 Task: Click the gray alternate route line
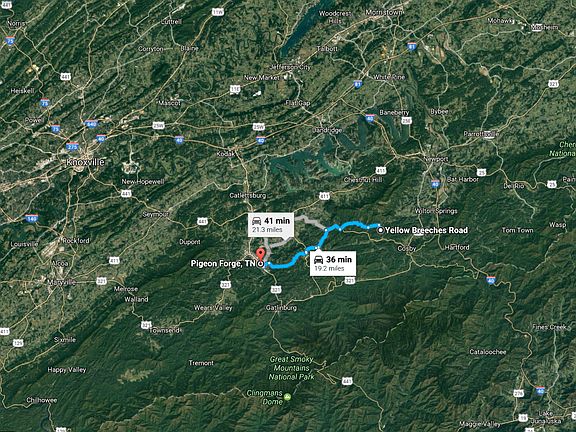(311, 221)
